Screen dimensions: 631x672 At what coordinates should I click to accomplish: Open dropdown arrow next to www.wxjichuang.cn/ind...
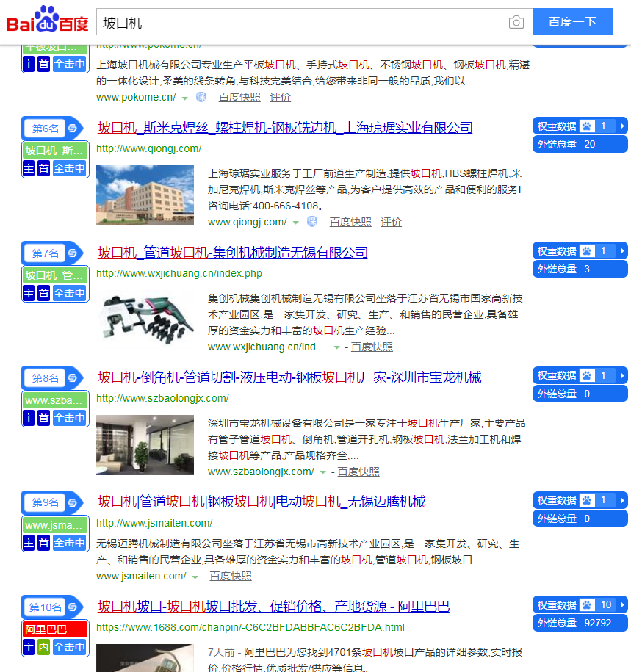pyautogui.click(x=337, y=347)
